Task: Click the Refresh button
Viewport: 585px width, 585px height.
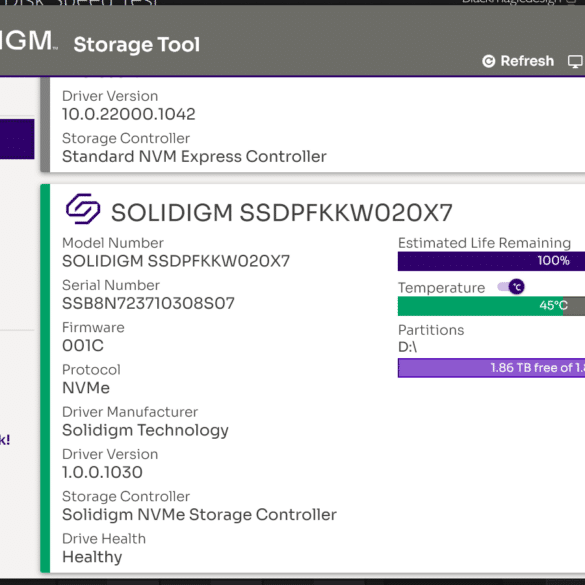Action: (x=518, y=61)
